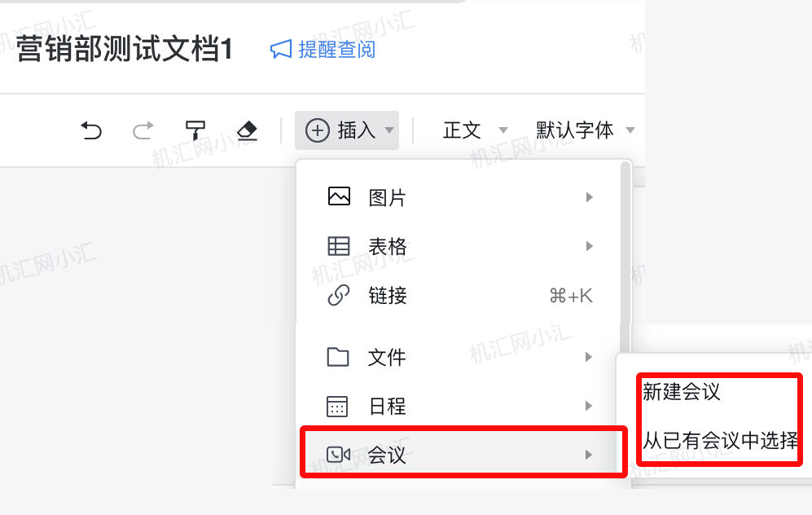This screenshot has height=515, width=812.
Task: Click the plus circle insert icon
Action: 318,130
